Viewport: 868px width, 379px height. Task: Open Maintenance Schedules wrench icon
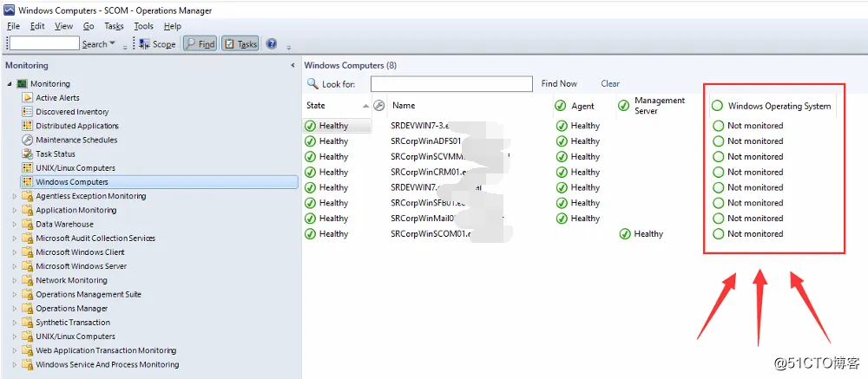coord(27,140)
